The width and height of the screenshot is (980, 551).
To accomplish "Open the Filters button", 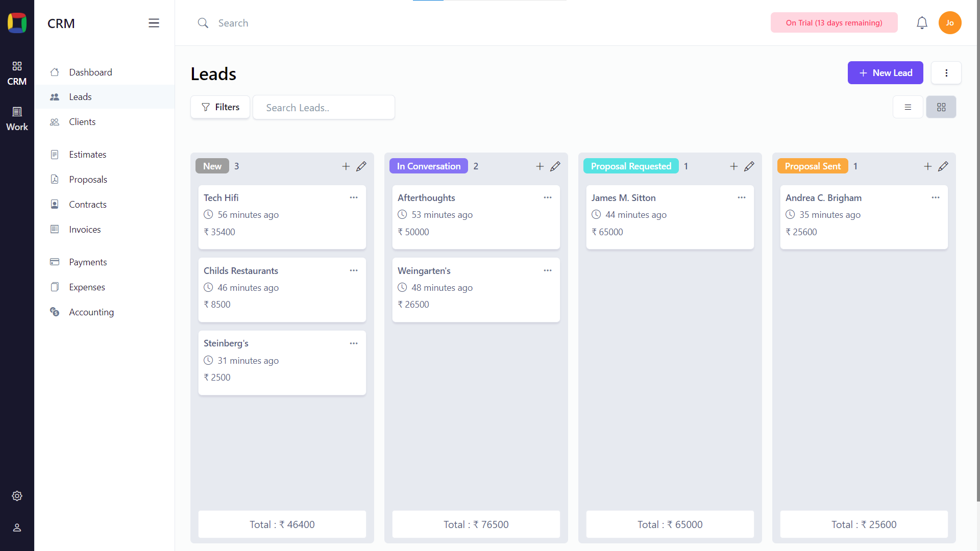I will click(x=220, y=107).
